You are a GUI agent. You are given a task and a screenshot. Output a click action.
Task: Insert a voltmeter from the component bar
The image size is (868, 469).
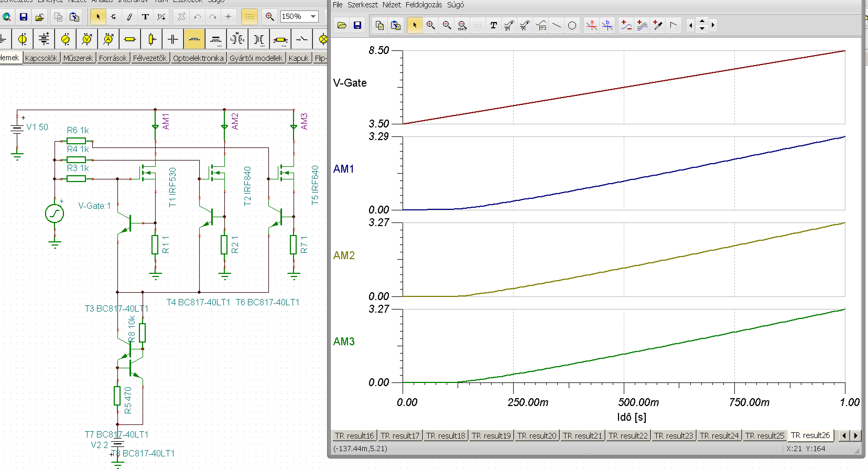tap(87, 39)
